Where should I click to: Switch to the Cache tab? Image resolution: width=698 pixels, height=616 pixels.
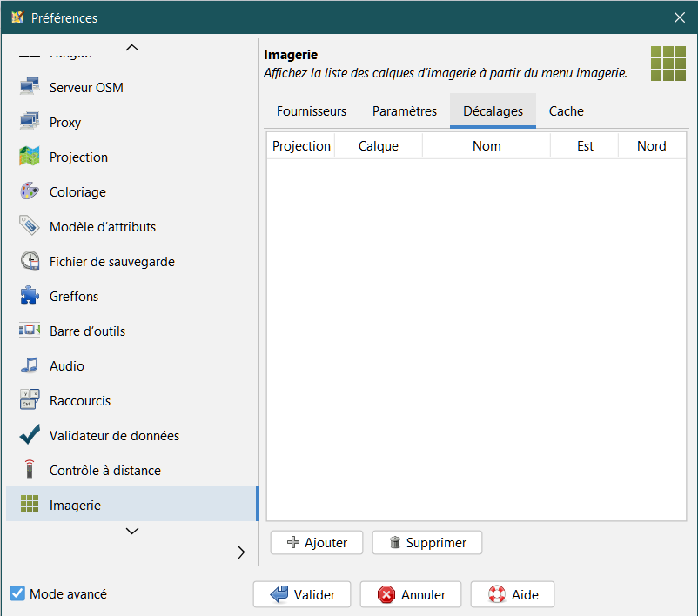pos(566,111)
